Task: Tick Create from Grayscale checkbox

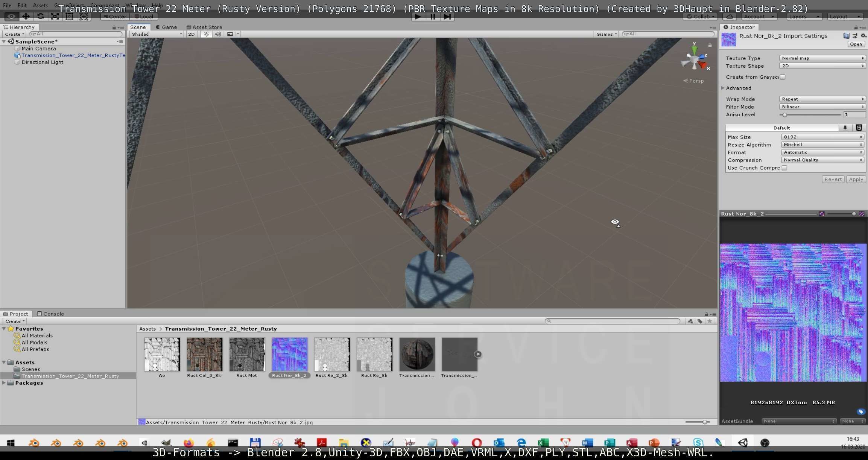Action: pyautogui.click(x=783, y=77)
